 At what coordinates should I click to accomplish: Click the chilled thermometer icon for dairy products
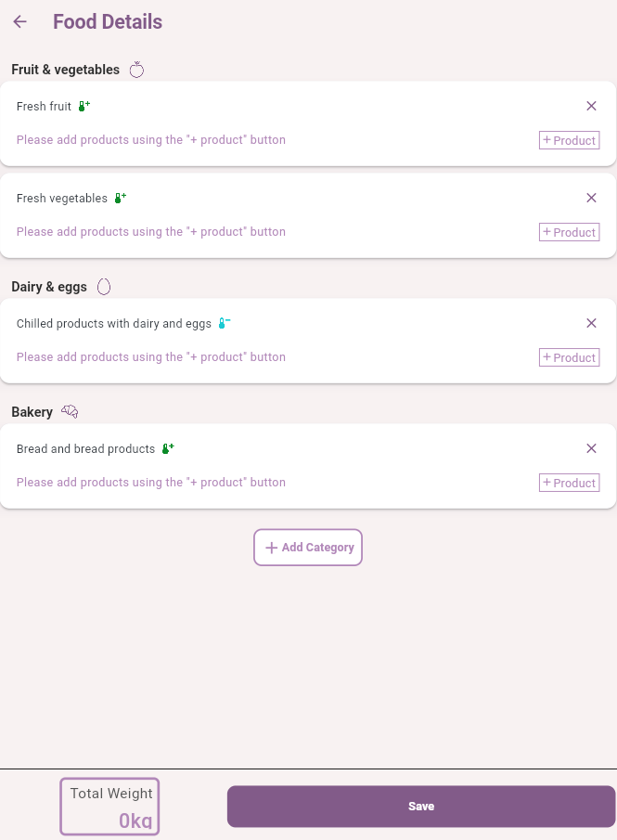224,324
